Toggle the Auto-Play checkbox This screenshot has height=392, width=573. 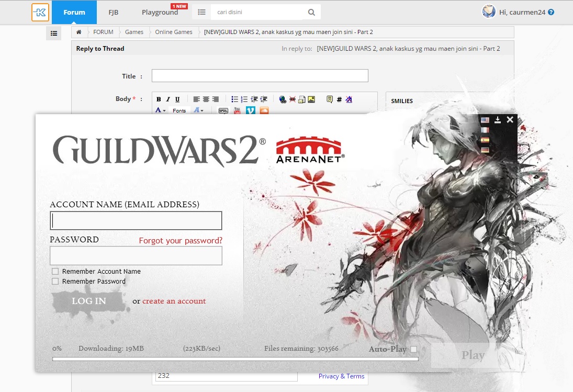tap(414, 349)
